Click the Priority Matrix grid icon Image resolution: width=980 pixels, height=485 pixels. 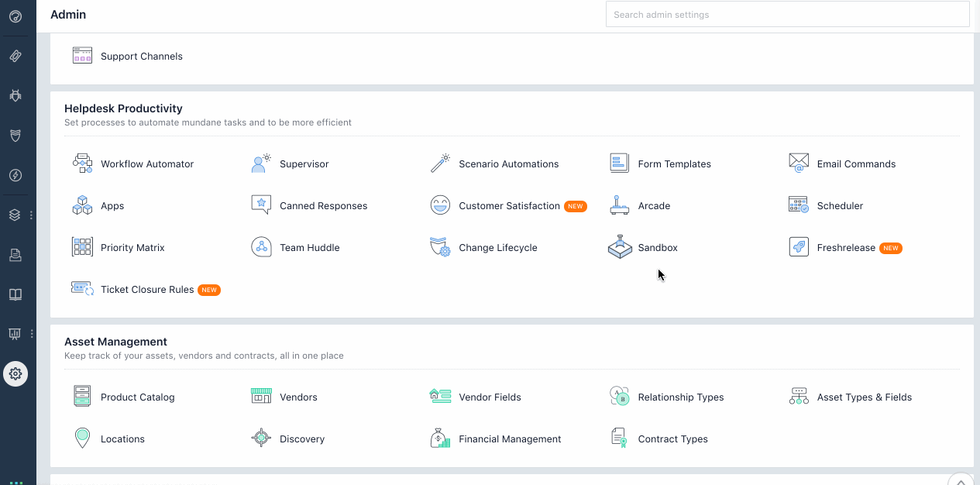point(82,247)
